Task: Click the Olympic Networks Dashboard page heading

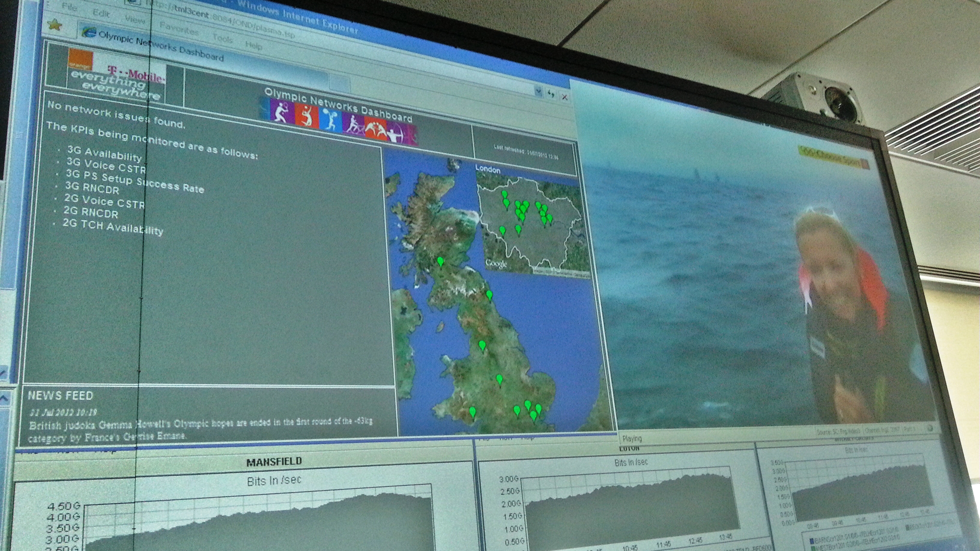Action: (x=338, y=105)
